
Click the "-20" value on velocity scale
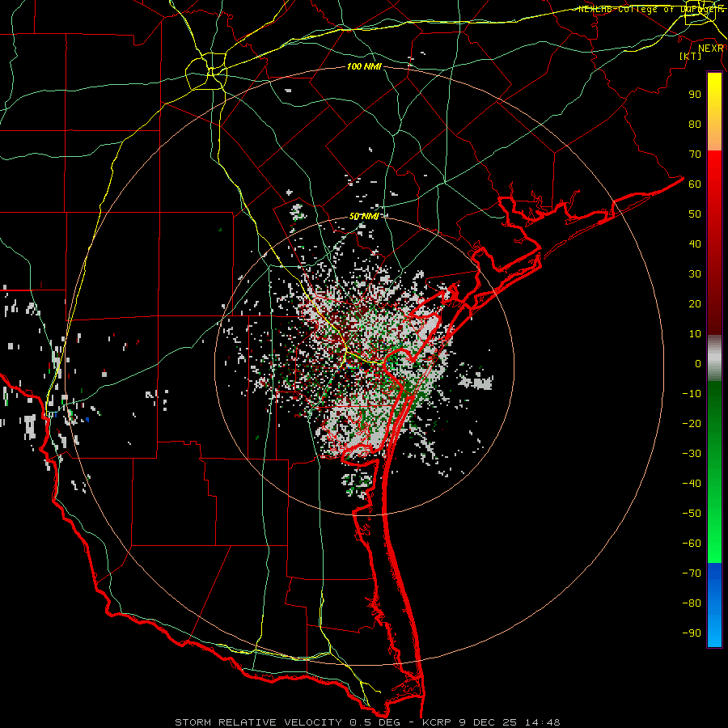[692, 423]
